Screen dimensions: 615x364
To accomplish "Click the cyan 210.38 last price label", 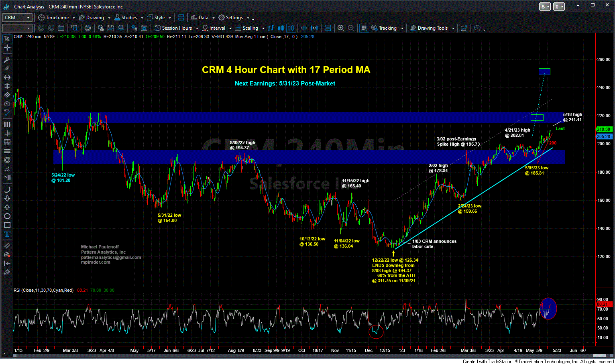I will (603, 129).
